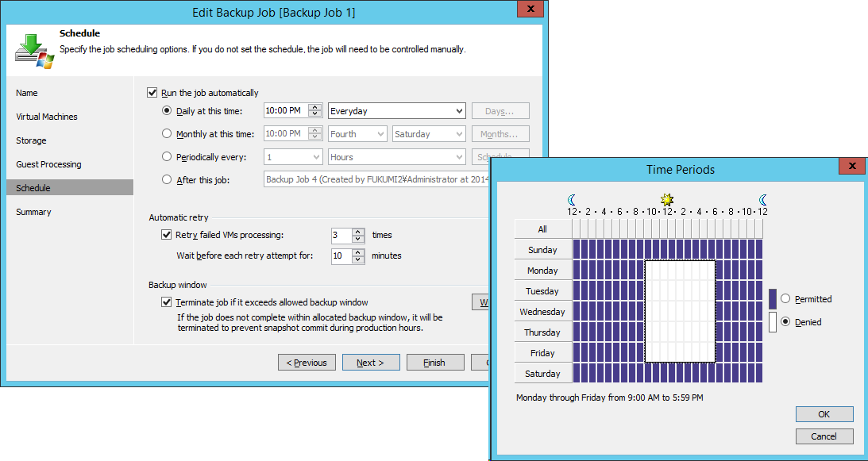Uncheck Run the job automatically
Image resolution: width=868 pixels, height=461 pixels.
[x=153, y=93]
